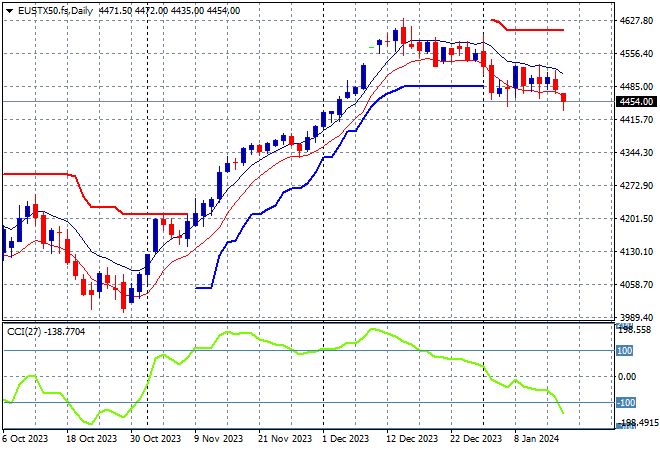
Task: Click the 3989.40 price on the axis
Action: 634,317
